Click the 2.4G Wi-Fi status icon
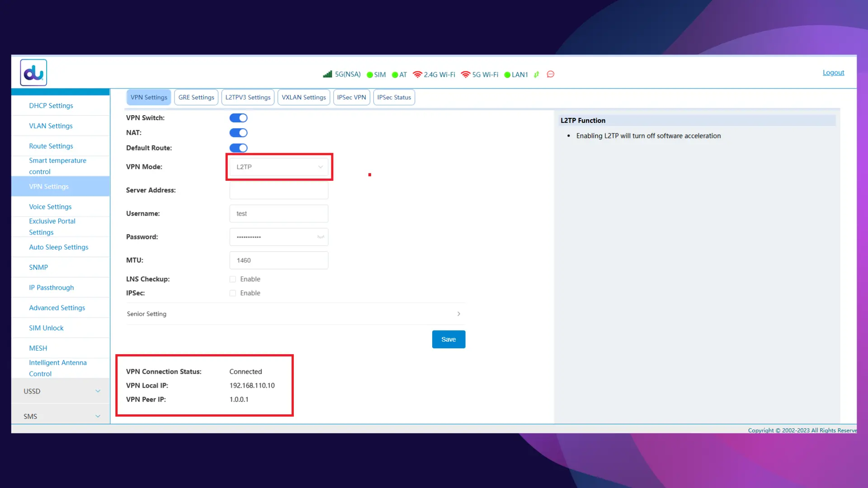 pos(417,75)
